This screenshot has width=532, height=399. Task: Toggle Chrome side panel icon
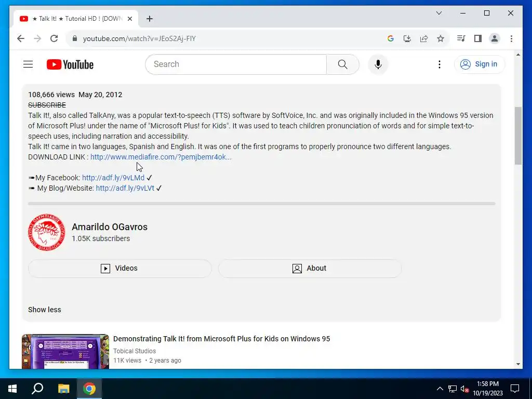[478, 38]
